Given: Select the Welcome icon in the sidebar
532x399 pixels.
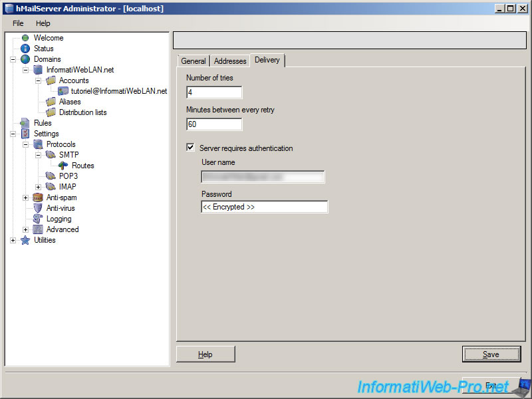Looking at the screenshot, I should tap(26, 38).
